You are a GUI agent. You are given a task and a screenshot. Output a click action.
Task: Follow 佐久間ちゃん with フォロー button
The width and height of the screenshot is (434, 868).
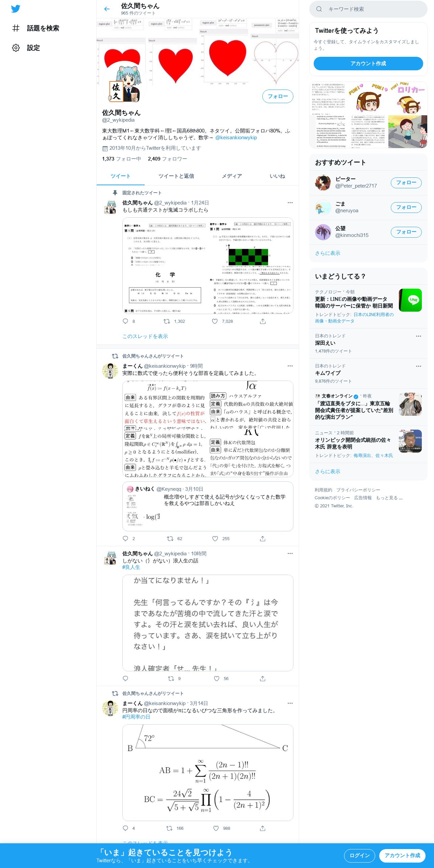click(278, 96)
